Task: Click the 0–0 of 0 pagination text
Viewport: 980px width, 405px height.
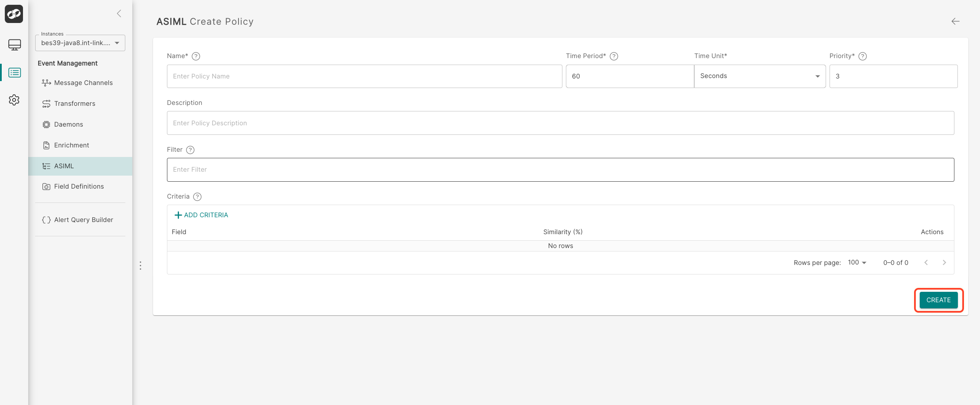Action: point(896,263)
